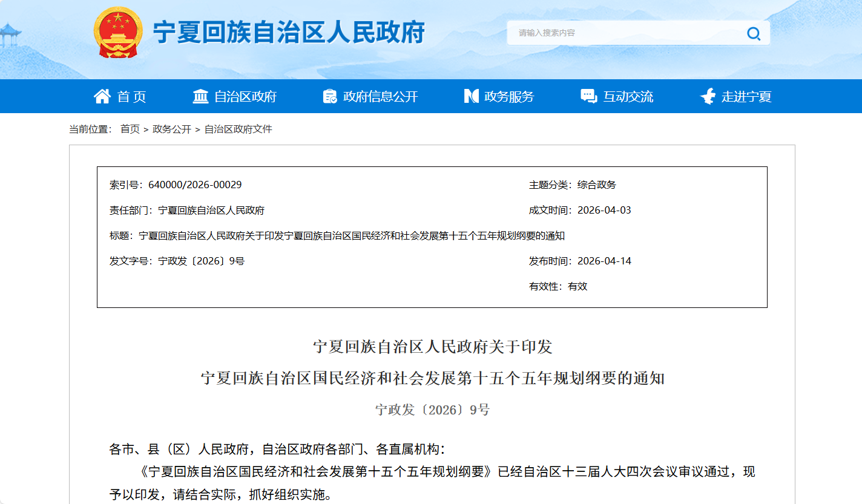This screenshot has width=862, height=504.
Task: Open the 首页 navigation menu item
Action: (131, 97)
